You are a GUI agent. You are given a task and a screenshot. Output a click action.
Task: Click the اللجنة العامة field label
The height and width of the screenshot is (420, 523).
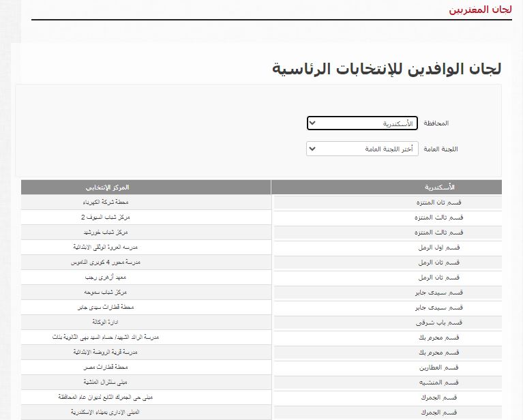440,149
